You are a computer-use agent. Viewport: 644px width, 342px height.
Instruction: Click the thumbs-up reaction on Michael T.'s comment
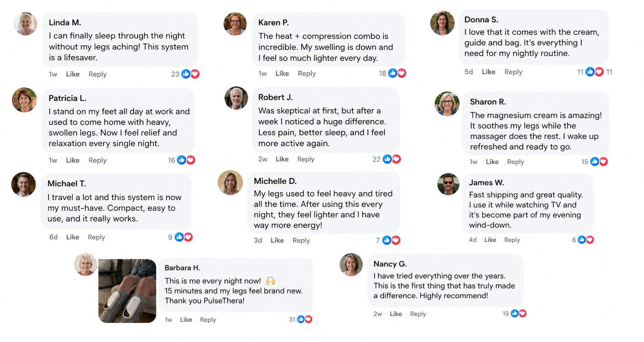tap(179, 237)
